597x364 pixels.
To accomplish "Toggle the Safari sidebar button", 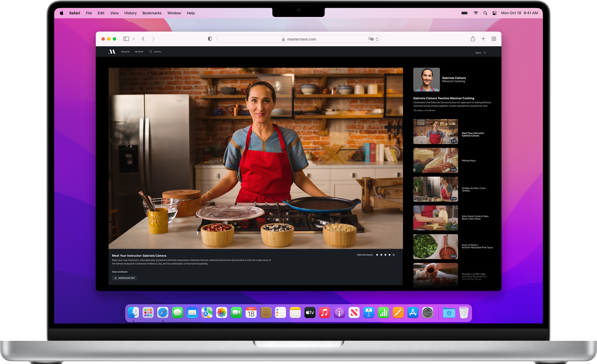I will 126,39.
